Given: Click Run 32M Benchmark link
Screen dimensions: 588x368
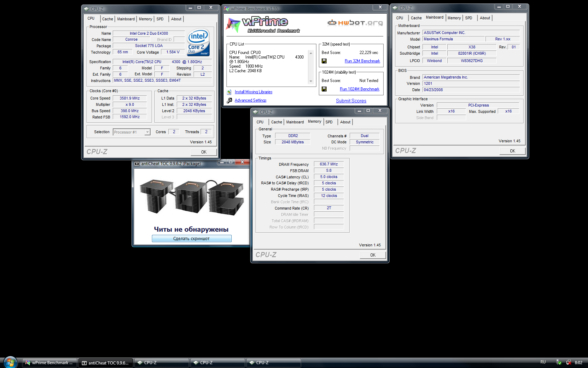Looking at the screenshot, I should [x=362, y=61].
